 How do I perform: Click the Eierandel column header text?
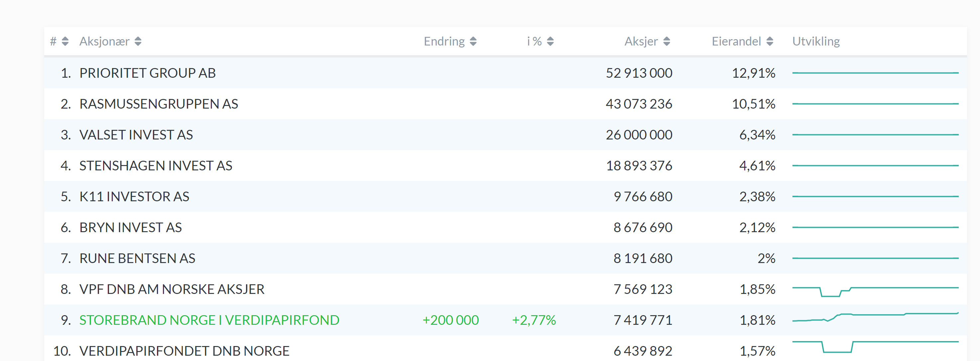click(736, 41)
